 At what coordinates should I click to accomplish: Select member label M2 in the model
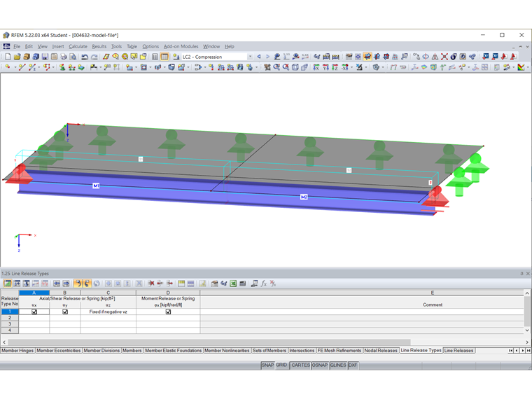[304, 197]
